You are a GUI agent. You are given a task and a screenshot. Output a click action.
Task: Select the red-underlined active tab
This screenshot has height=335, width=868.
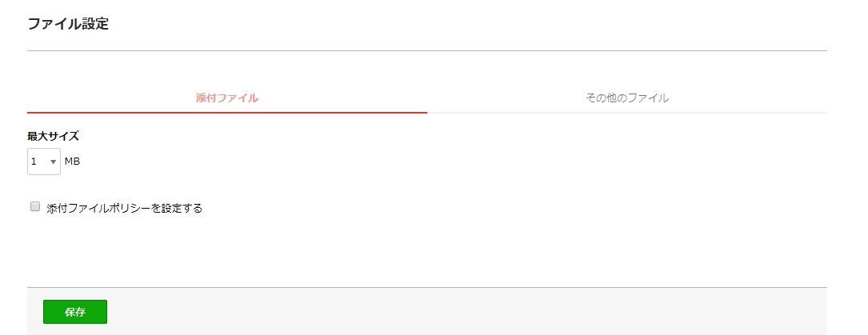click(227, 98)
